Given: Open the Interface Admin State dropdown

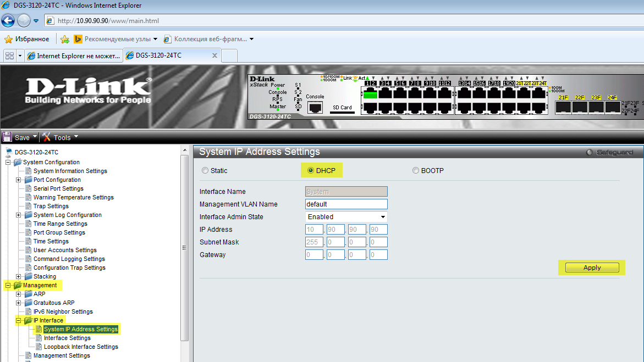Looking at the screenshot, I should [346, 217].
